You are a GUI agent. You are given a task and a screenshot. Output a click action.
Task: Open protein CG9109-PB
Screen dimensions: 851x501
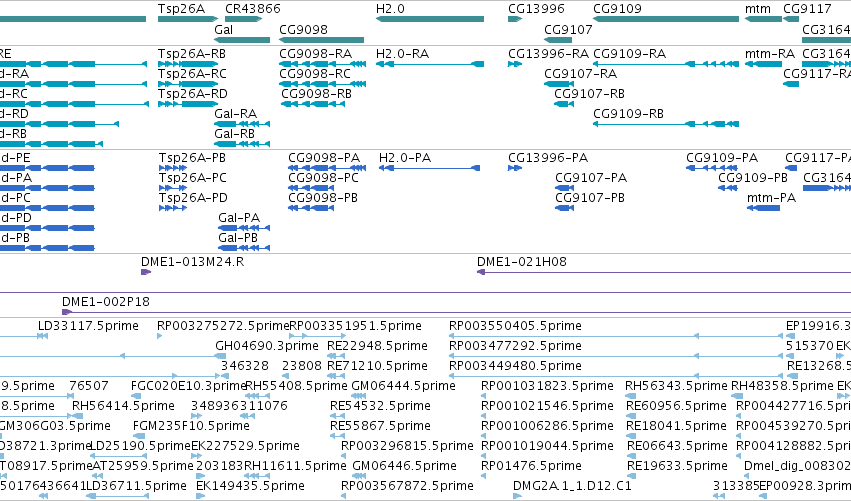coord(753,178)
